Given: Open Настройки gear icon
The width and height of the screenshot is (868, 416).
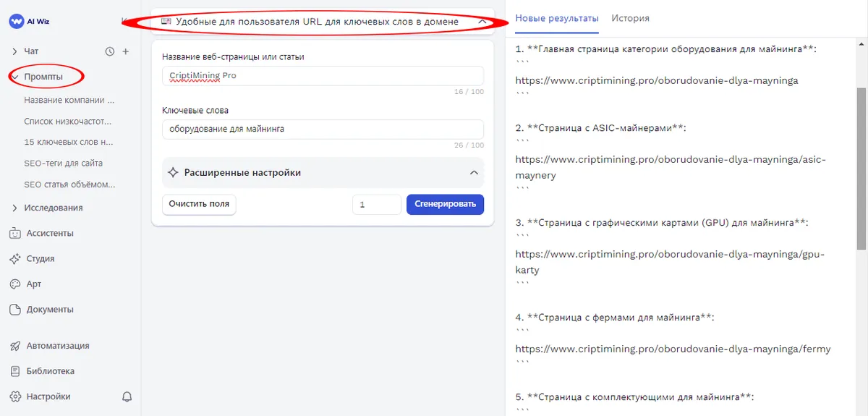Looking at the screenshot, I should point(15,396).
